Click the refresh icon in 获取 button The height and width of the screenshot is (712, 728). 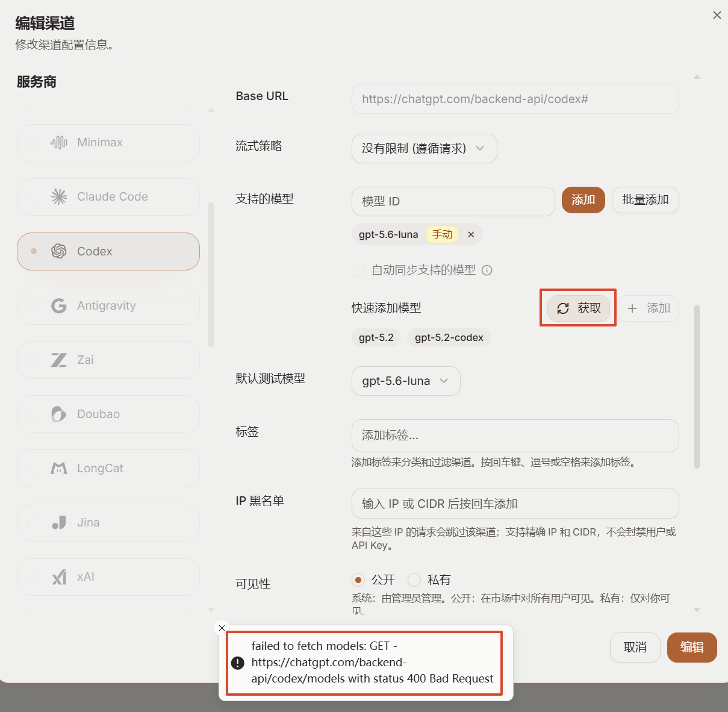[563, 308]
